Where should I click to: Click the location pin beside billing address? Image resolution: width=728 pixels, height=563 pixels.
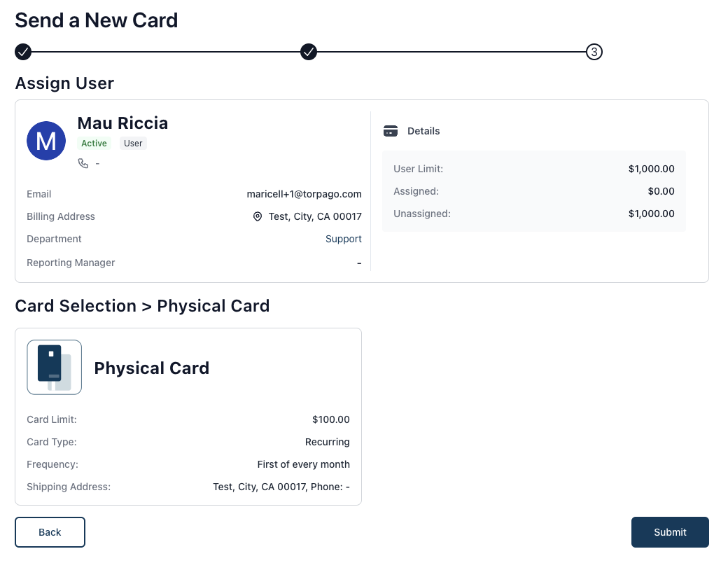257,216
